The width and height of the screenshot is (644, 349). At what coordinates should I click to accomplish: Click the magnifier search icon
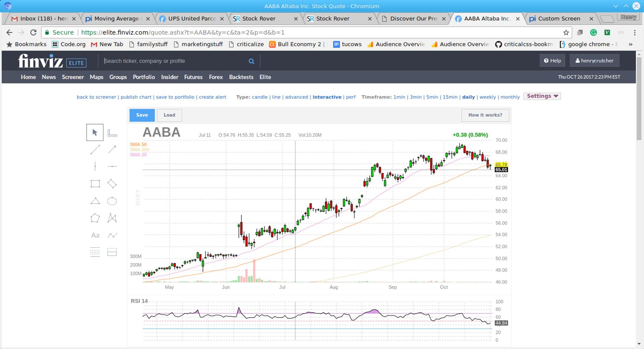[251, 61]
